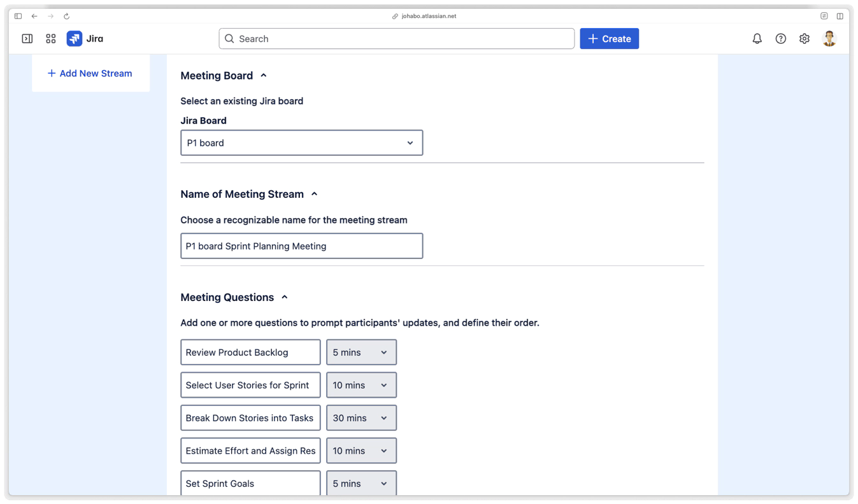Collapse the Name of Meeting Stream section

tap(314, 194)
